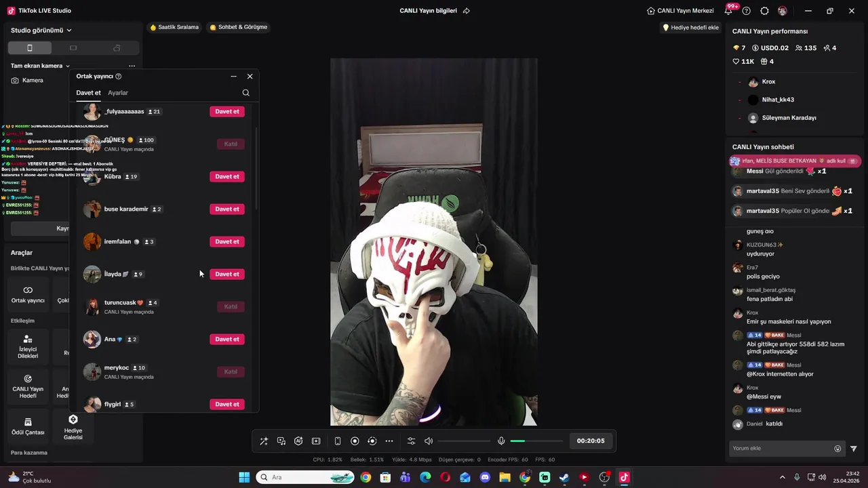The image size is (868, 488).
Task: Open the audio mixer settings icon
Action: pos(411,441)
